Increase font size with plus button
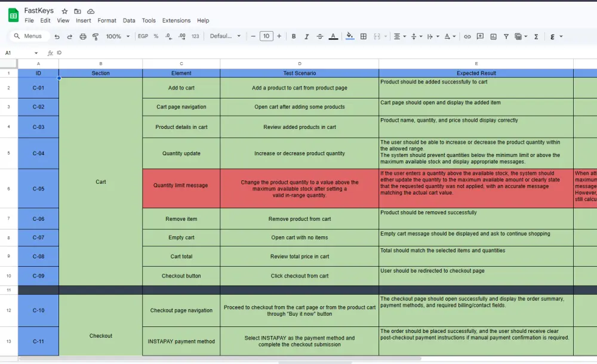This screenshot has height=364, width=597. tap(279, 36)
